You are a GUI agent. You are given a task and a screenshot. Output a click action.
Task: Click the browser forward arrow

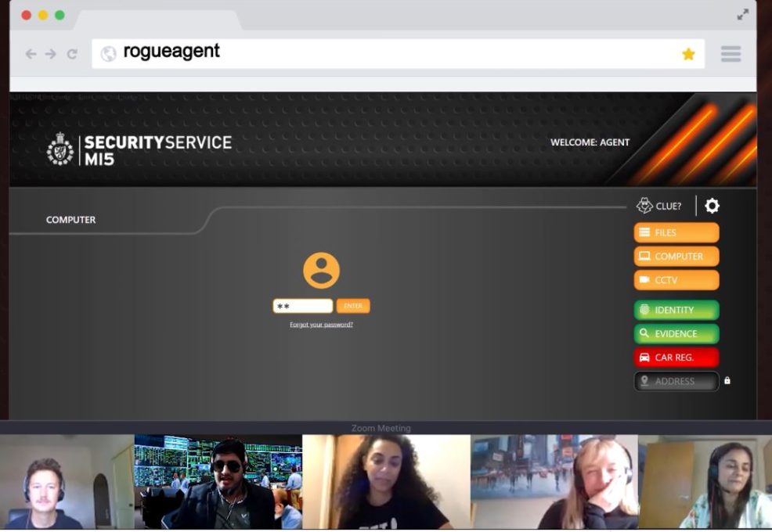(51, 54)
